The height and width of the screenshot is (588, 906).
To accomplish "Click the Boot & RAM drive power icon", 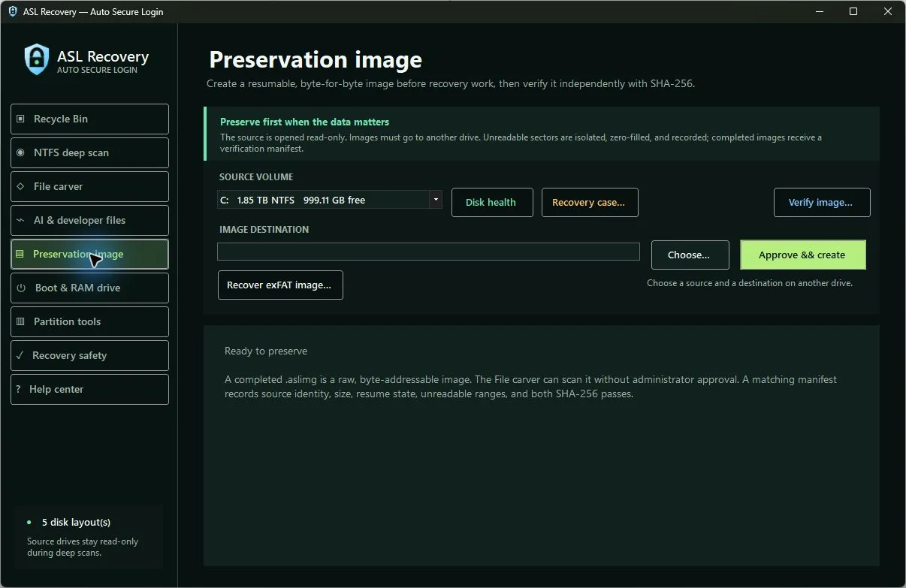I will (21, 288).
